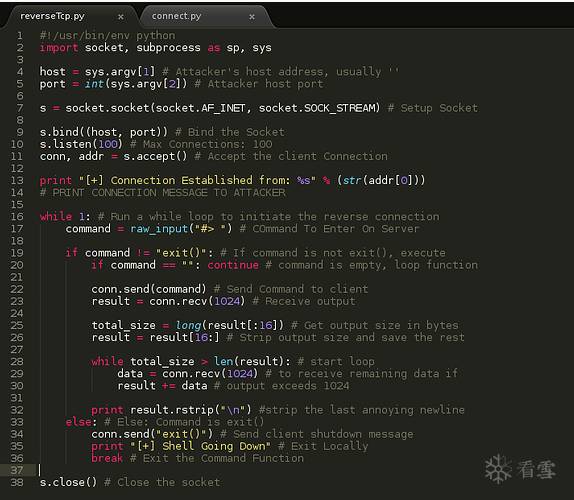Click line number 16 in the gutter
574x500 pixels.
pyautogui.click(x=17, y=217)
